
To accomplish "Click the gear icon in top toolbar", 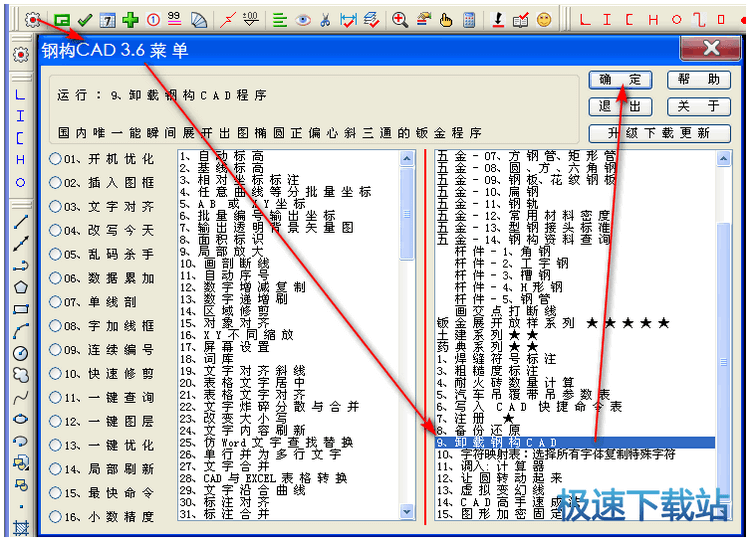I will tap(34, 19).
